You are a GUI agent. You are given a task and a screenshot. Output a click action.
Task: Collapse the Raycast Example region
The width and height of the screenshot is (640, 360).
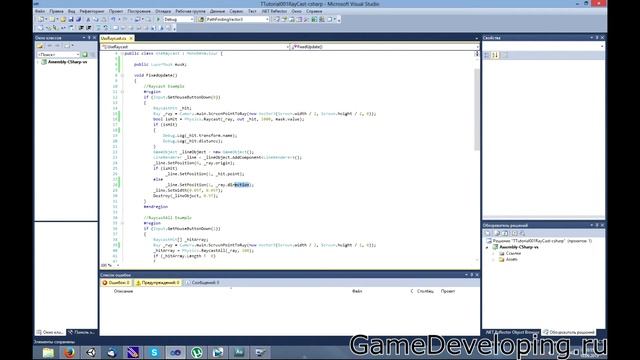click(x=122, y=92)
